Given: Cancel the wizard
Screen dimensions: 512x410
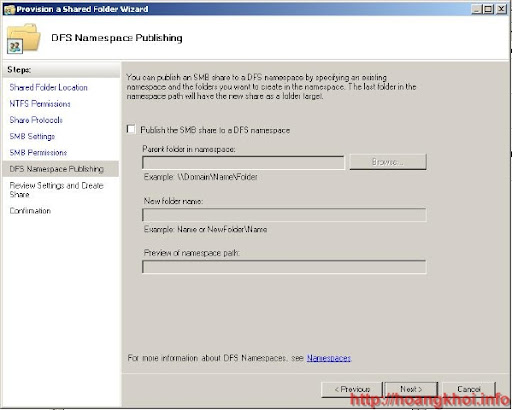Looking at the screenshot, I should tap(469, 389).
